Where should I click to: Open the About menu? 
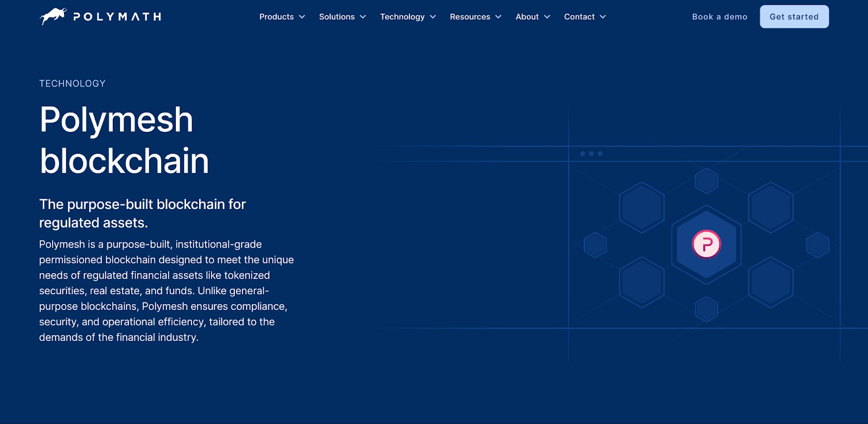pos(533,17)
